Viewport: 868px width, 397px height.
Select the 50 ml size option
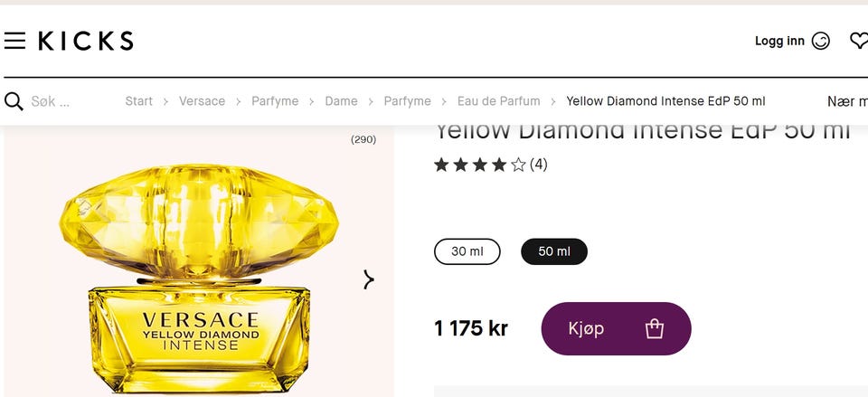tap(554, 251)
